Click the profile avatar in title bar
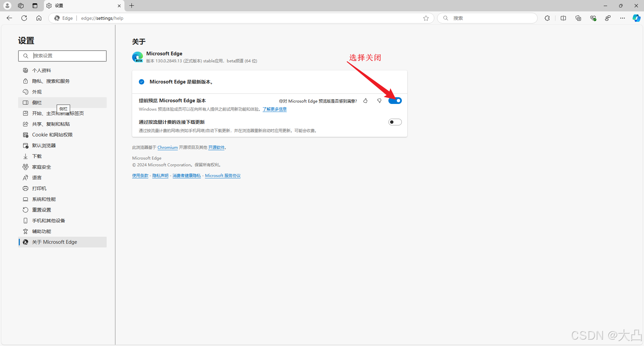The image size is (644, 346). pos(7,6)
